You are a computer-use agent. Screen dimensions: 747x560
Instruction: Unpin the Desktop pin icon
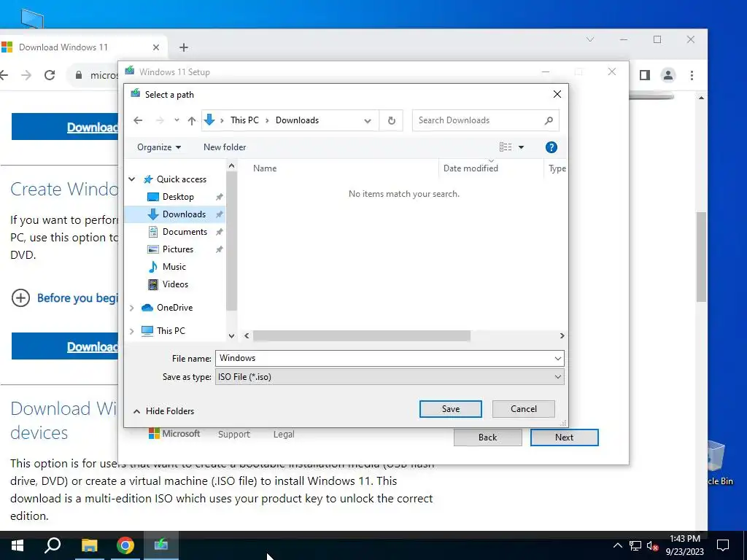coord(219,197)
